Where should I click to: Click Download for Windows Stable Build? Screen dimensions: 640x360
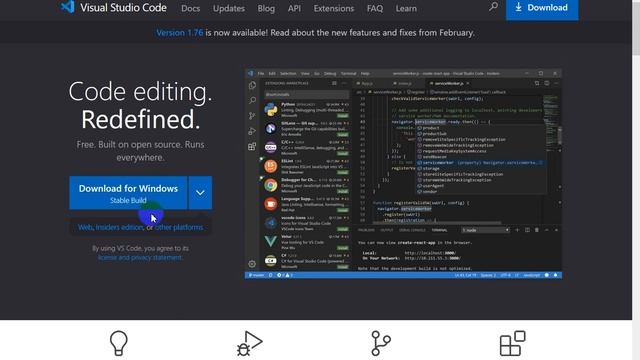tap(128, 193)
